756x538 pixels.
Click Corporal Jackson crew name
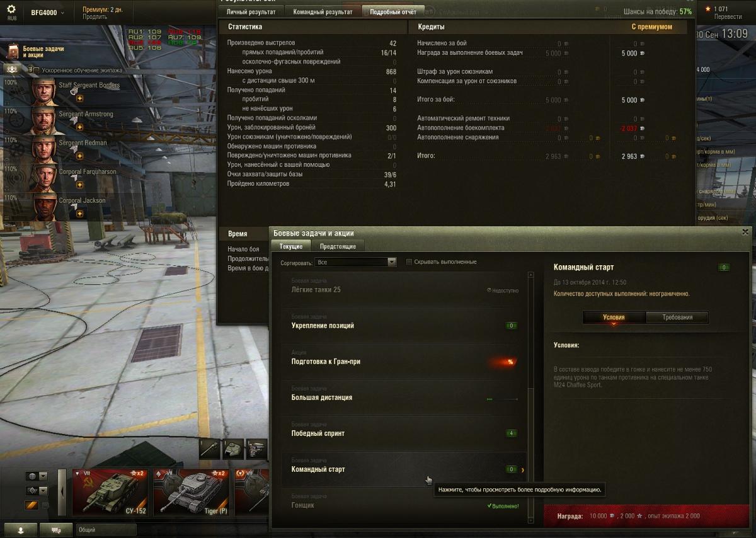82,200
